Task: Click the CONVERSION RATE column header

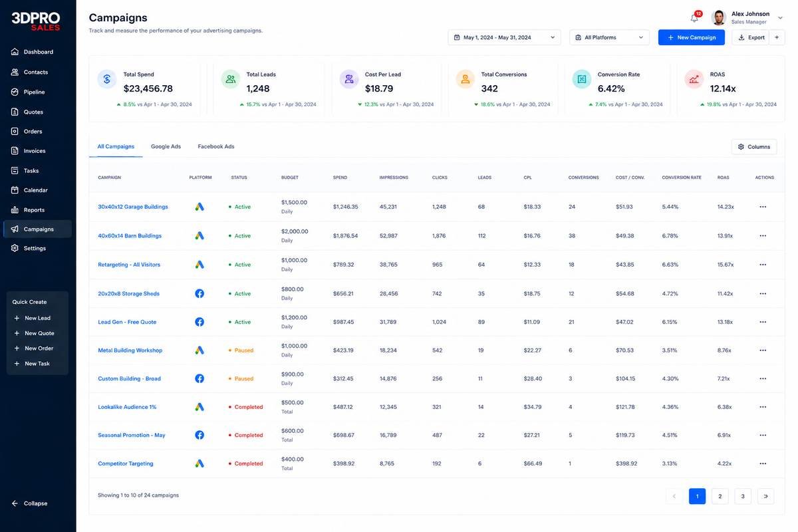Action: [x=682, y=178]
